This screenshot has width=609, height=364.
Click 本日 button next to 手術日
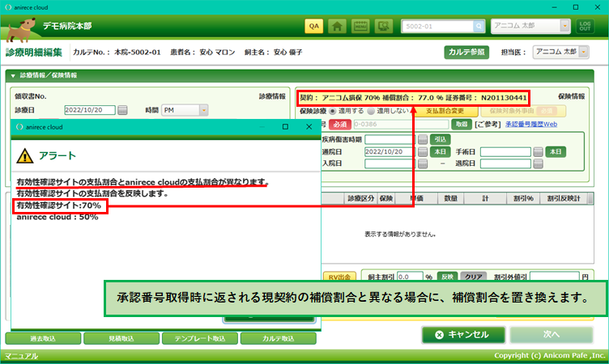[556, 152]
